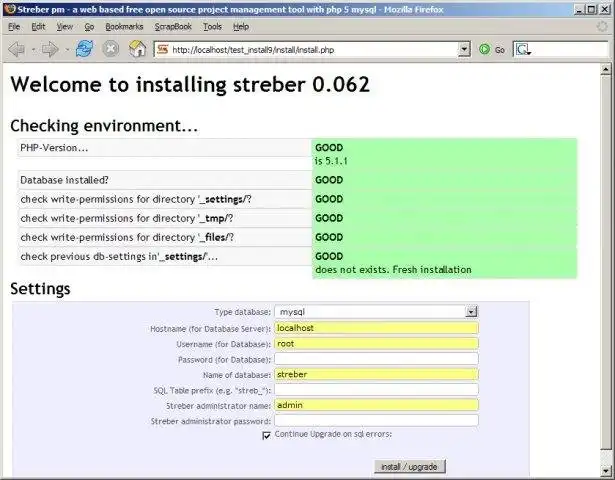Click the Username field containing root
Screen dimensions: 615x480
[376, 344]
